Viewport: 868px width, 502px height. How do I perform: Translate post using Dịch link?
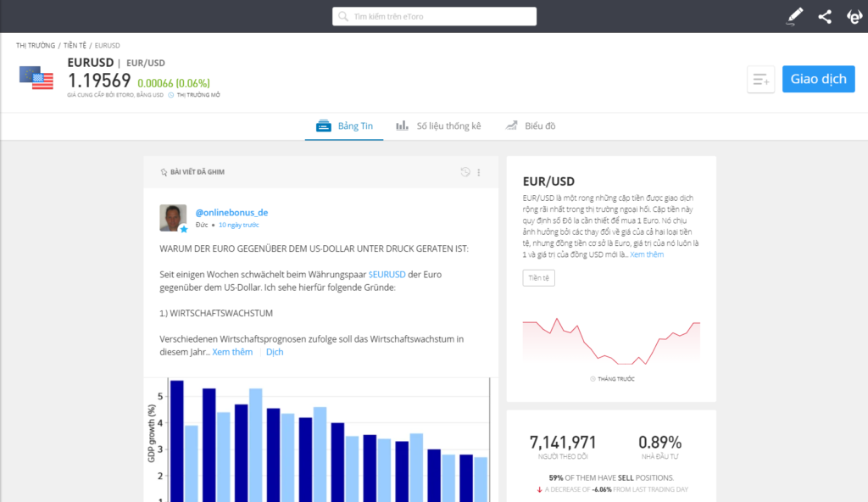[275, 353]
